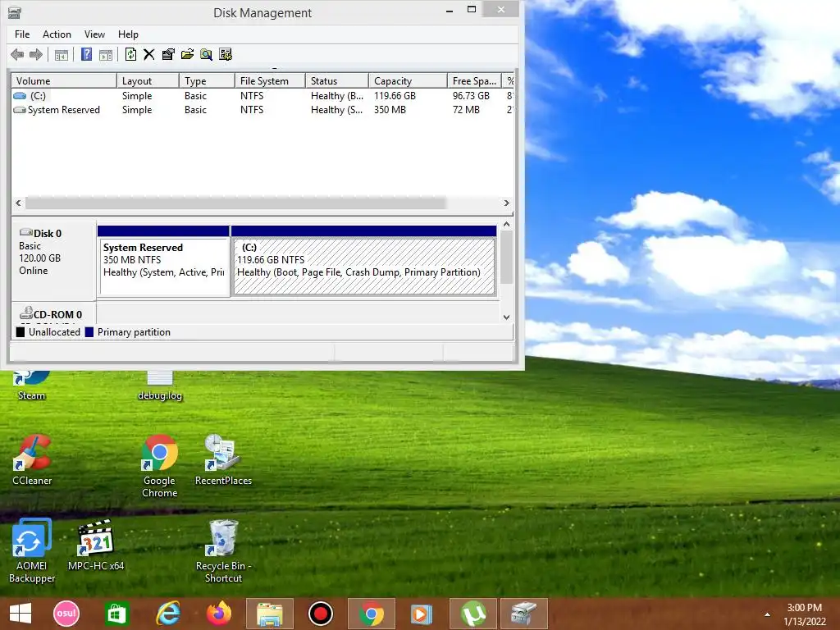Open the CCleaner desktop shortcut
Image resolution: width=840 pixels, height=630 pixels.
click(32, 460)
